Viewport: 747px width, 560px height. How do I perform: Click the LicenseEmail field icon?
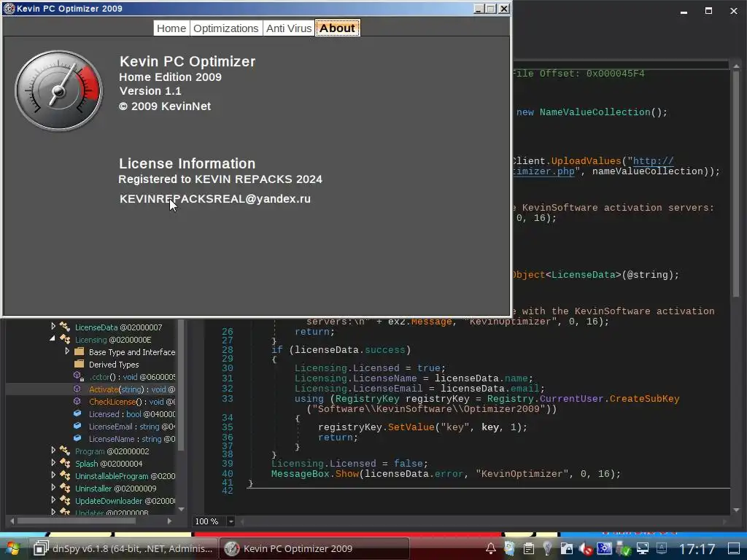pos(77,426)
